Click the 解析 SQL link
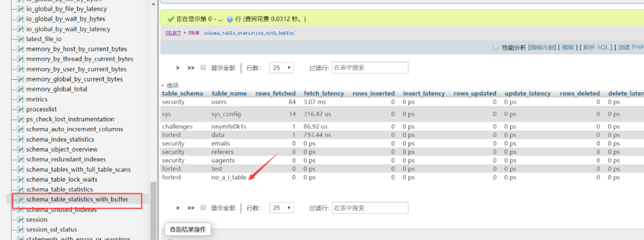The image size is (644, 240). [596, 47]
